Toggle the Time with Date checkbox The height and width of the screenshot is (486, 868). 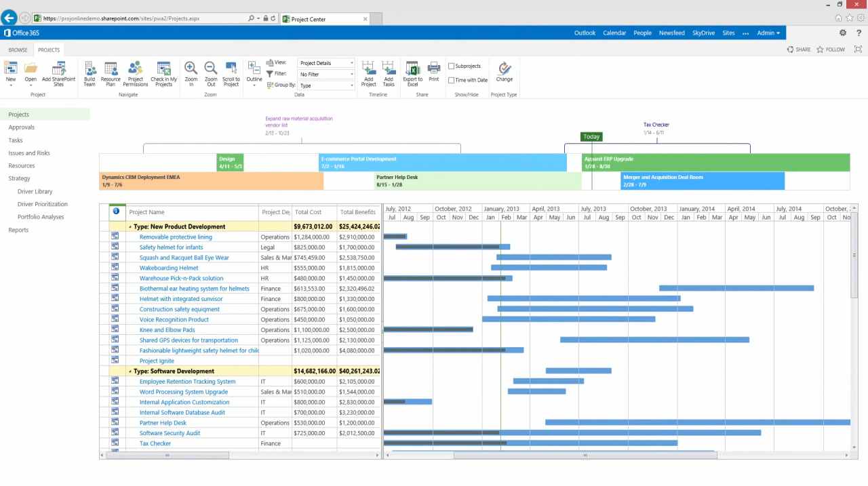pyautogui.click(x=452, y=80)
